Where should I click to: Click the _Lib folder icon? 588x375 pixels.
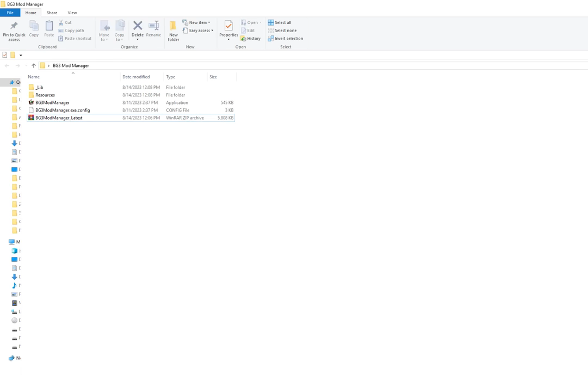point(31,88)
